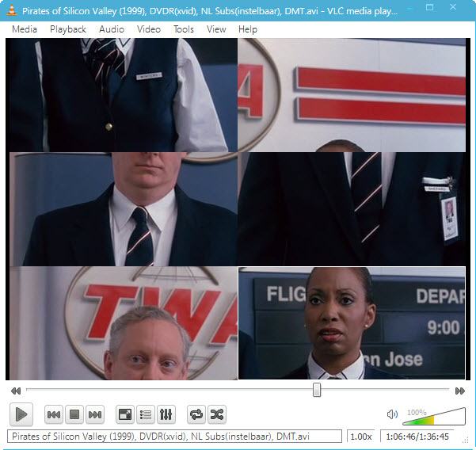Toggle loop playback mode
The width and height of the screenshot is (476, 450).
[x=196, y=414]
